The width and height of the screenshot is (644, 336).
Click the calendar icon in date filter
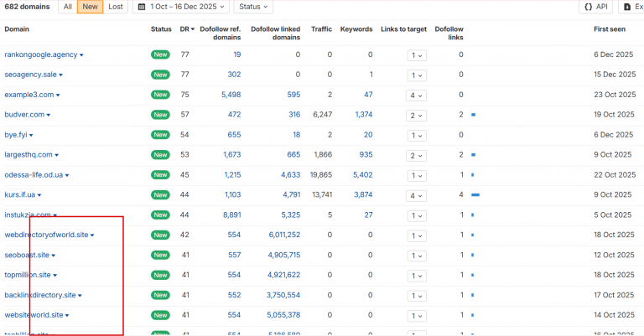tap(142, 7)
